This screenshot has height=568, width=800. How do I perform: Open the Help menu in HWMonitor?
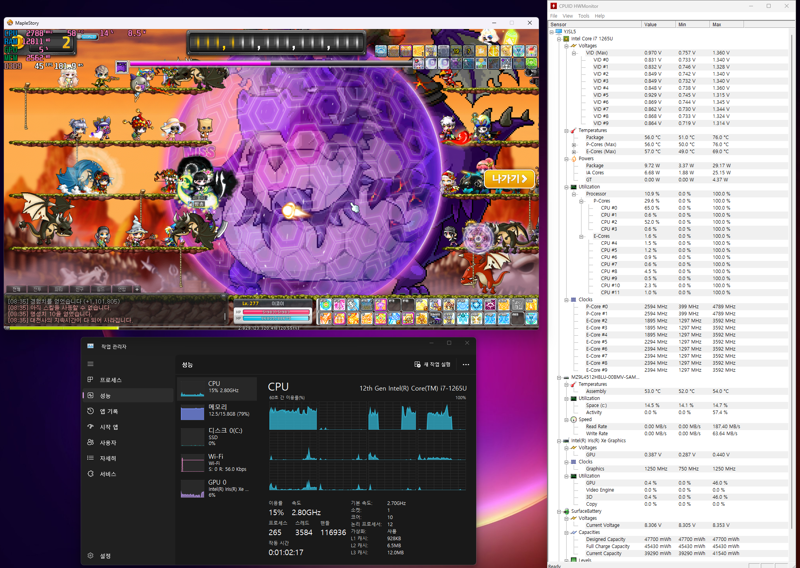599,16
